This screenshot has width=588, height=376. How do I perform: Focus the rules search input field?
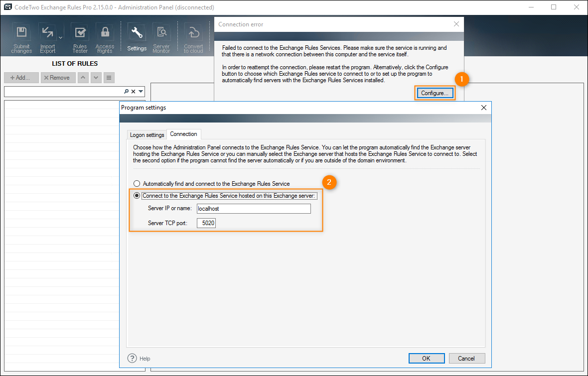(64, 92)
